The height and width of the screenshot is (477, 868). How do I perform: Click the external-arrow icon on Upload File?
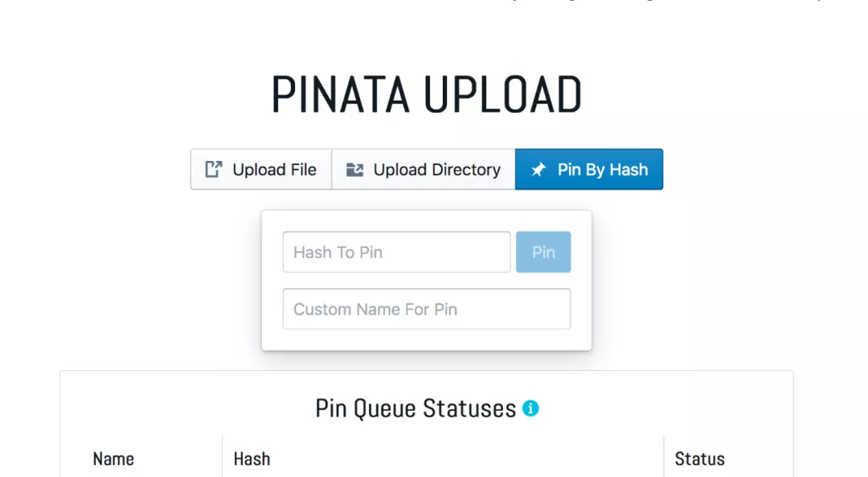point(213,169)
